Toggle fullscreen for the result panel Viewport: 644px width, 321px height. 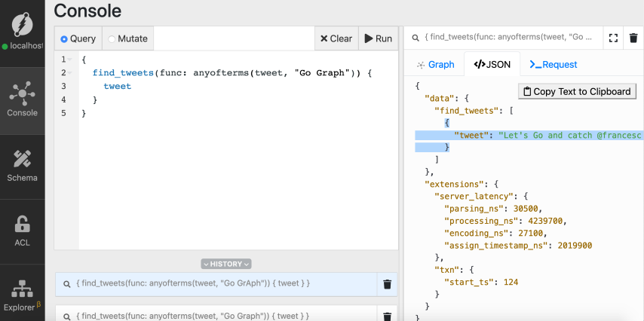[613, 38]
